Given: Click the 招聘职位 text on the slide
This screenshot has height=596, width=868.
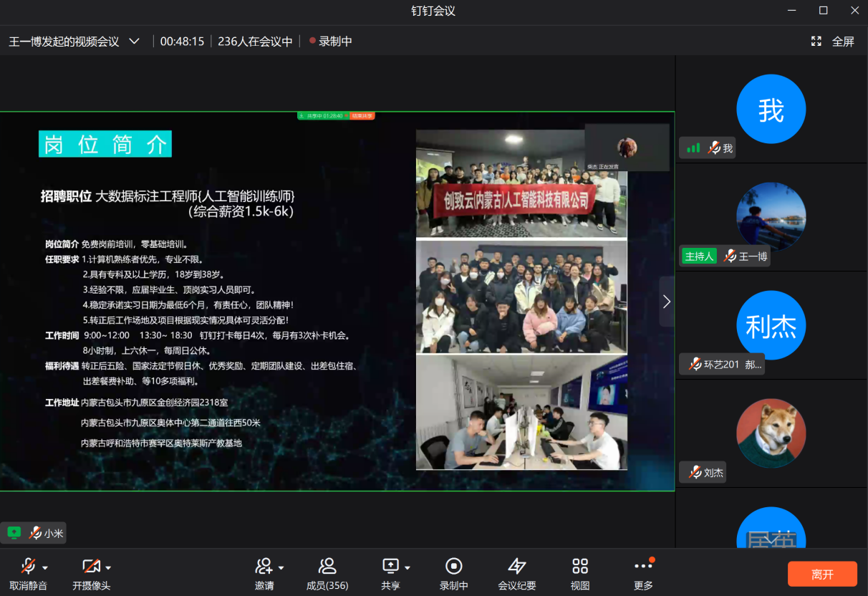Looking at the screenshot, I should 66,196.
